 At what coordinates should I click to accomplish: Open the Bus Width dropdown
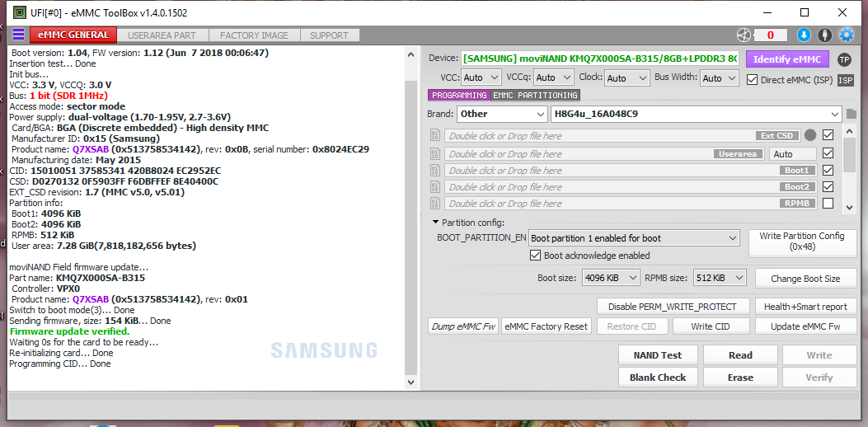coord(719,78)
